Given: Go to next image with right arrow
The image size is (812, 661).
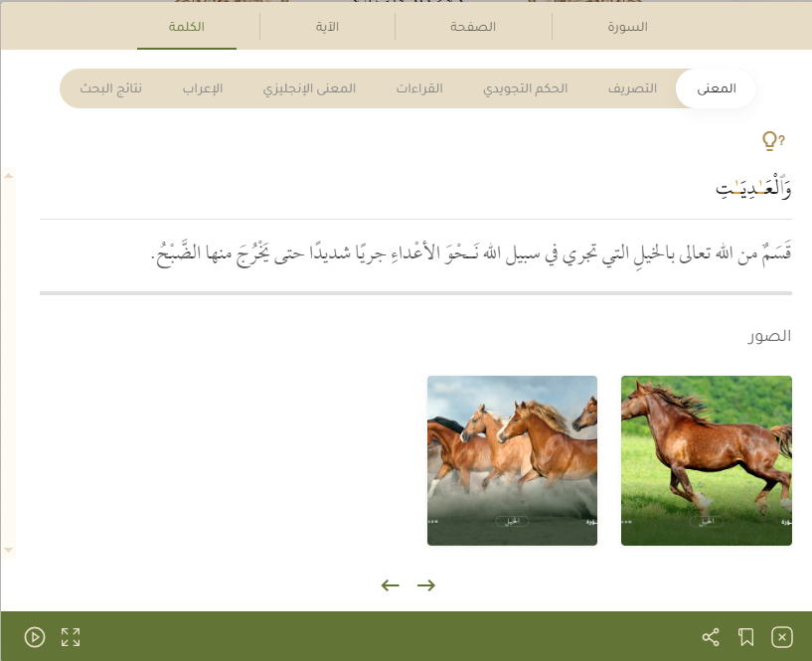Looking at the screenshot, I should point(426,585).
